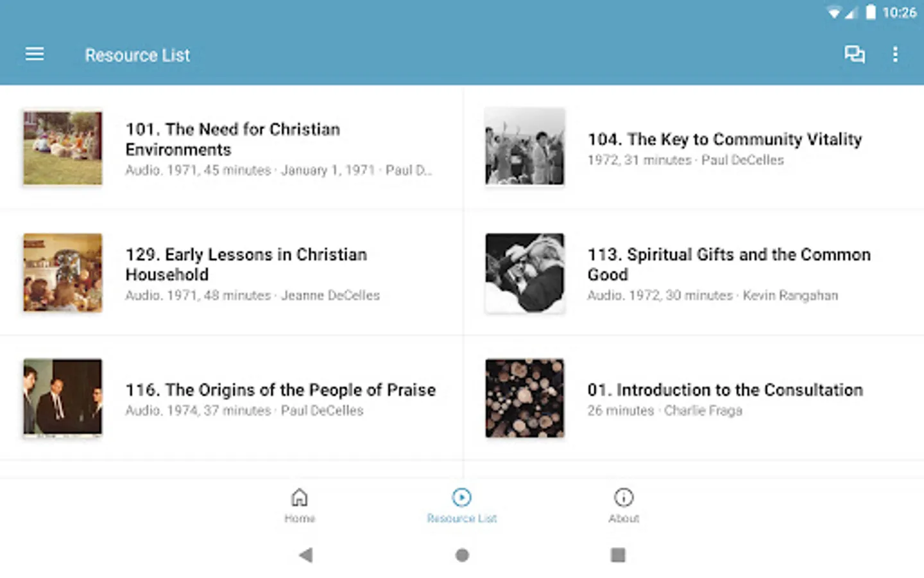Tap the men in suits thumbnail for item 116
The image size is (924, 578).
63,398
